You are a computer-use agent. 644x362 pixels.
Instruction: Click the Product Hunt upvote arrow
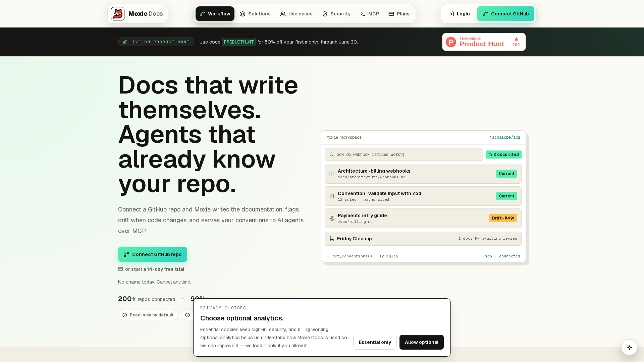pyautogui.click(x=516, y=39)
